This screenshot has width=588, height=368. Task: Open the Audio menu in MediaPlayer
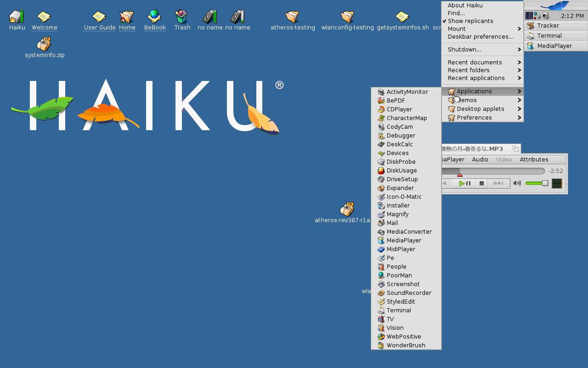coord(480,160)
